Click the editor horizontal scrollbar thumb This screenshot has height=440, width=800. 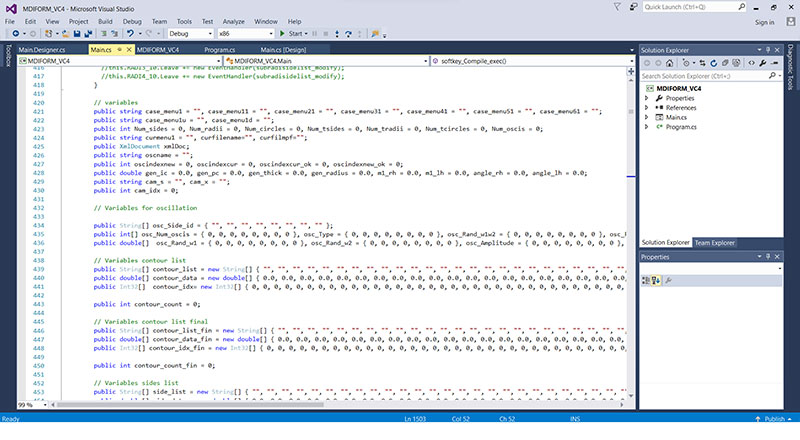pyautogui.click(x=190, y=405)
